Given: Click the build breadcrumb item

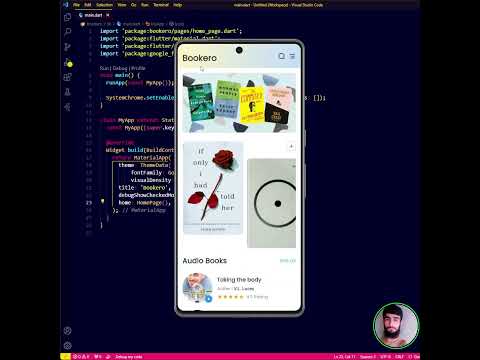Looking at the screenshot, I should point(177,24).
